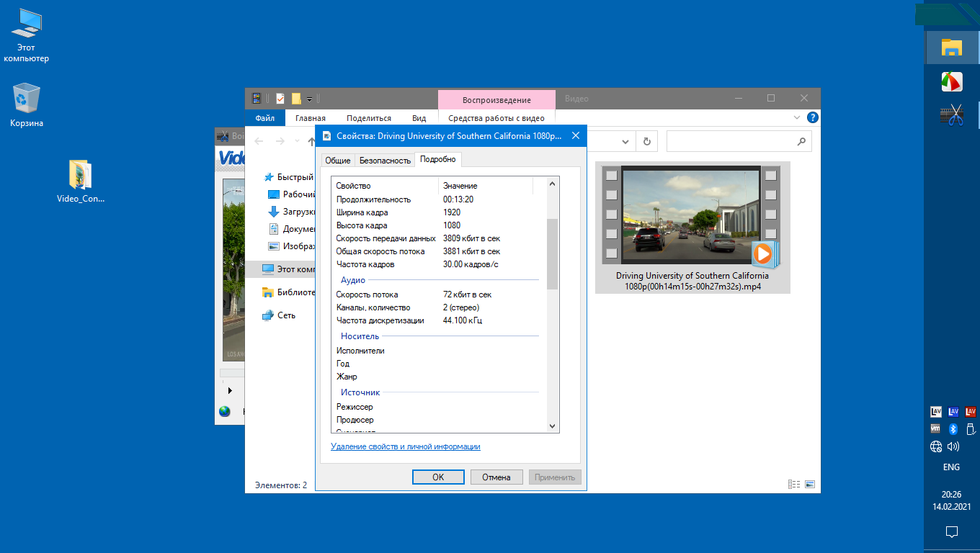This screenshot has height=553, width=980.
Task: Open the video cutter app with scissors icon
Action: click(x=952, y=115)
